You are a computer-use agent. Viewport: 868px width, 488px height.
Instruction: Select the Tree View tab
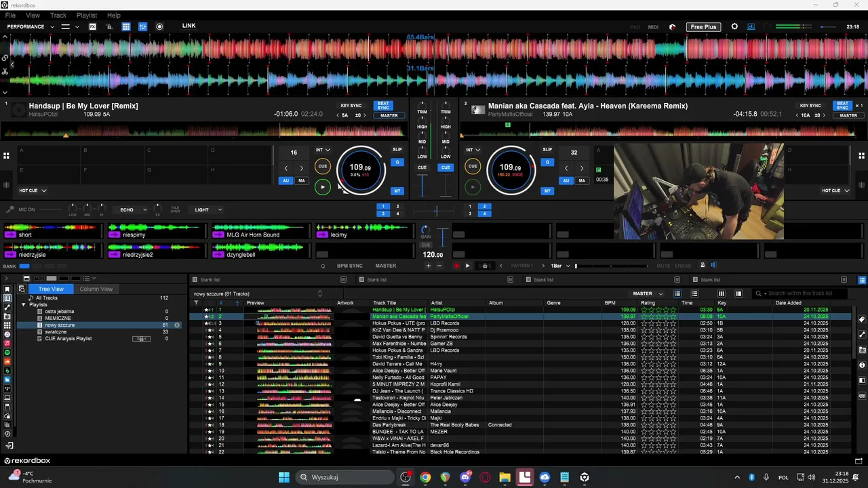[x=51, y=289]
